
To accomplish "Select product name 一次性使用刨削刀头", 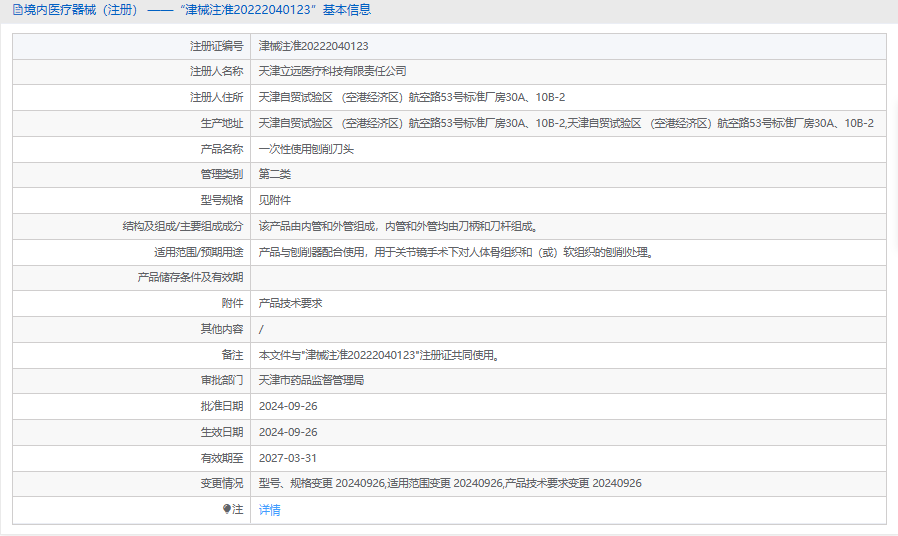I will (x=306, y=149).
